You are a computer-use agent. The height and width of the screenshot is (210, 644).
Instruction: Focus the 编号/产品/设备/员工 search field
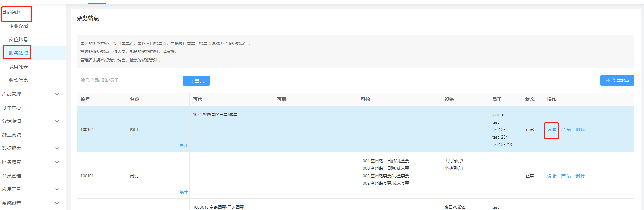click(128, 80)
